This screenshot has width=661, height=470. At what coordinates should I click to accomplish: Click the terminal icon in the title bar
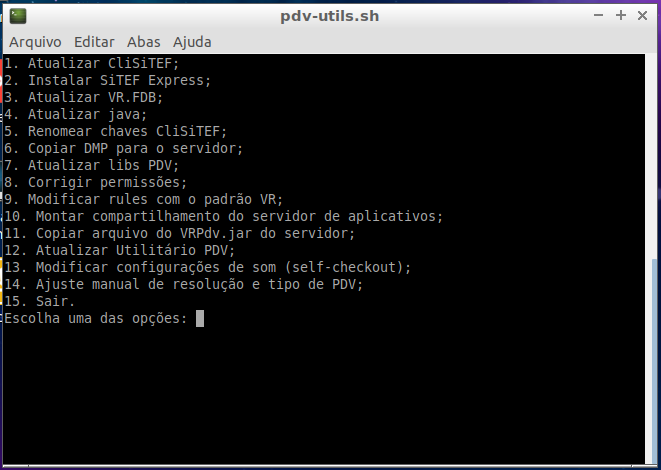pos(18,16)
